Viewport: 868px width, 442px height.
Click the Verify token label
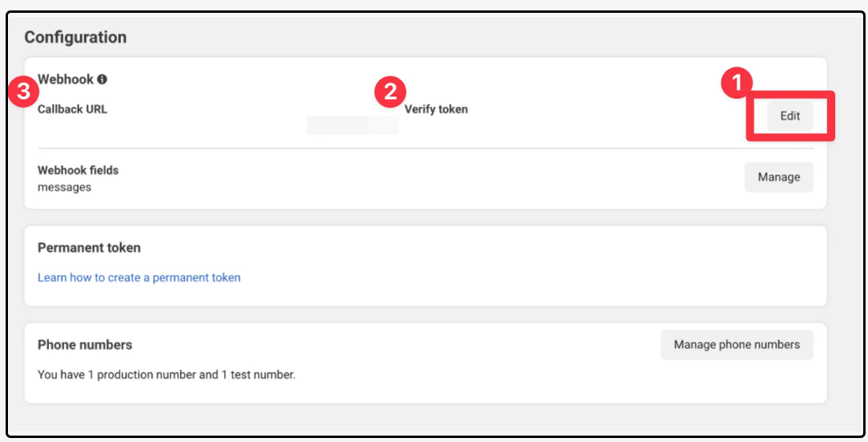pos(436,109)
